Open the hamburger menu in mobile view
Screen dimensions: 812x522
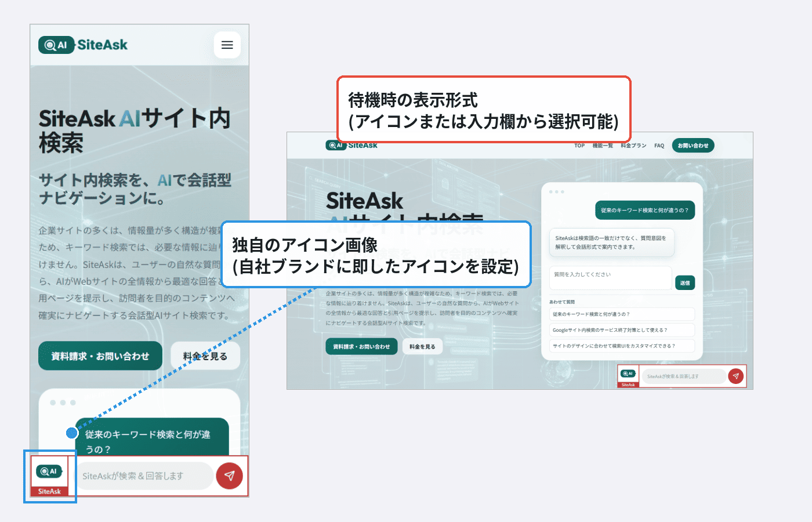tap(227, 45)
